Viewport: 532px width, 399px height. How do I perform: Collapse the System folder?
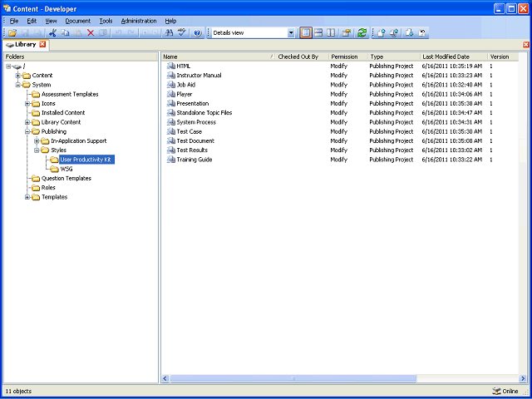tap(18, 85)
